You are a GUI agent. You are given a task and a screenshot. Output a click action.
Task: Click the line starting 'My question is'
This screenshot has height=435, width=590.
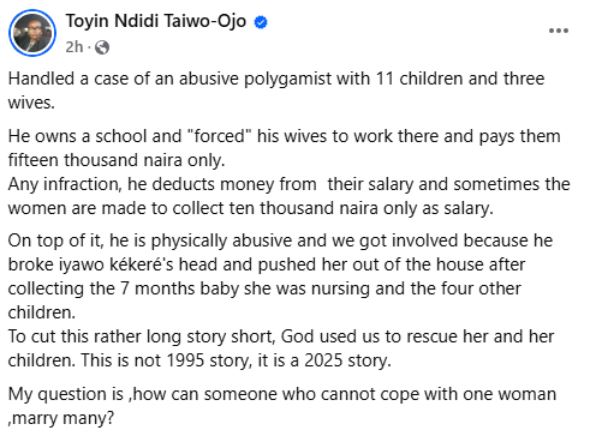point(282,394)
